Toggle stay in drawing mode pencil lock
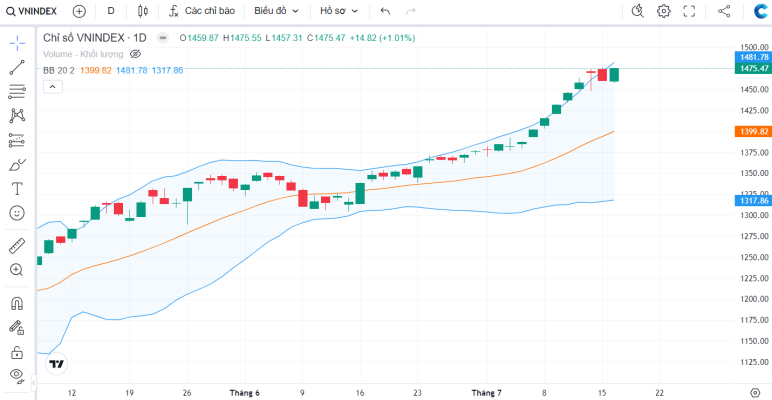 17,328
